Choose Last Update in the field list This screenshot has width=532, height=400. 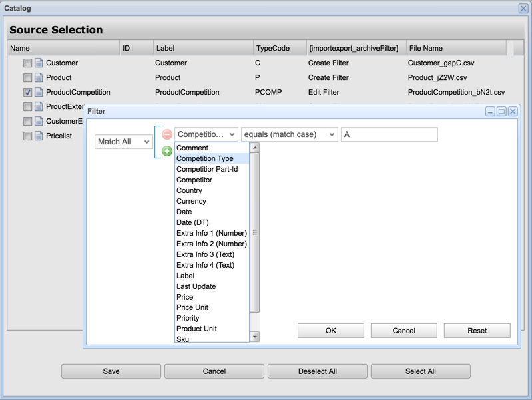point(196,286)
